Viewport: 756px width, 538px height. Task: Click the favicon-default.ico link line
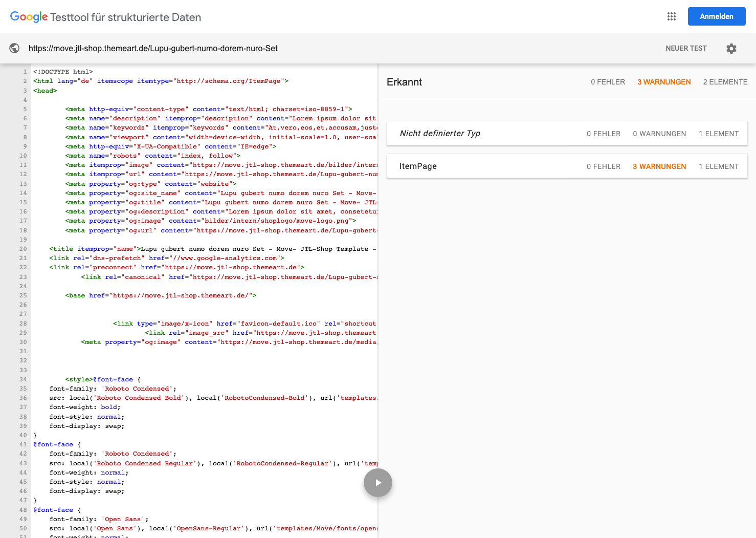244,324
